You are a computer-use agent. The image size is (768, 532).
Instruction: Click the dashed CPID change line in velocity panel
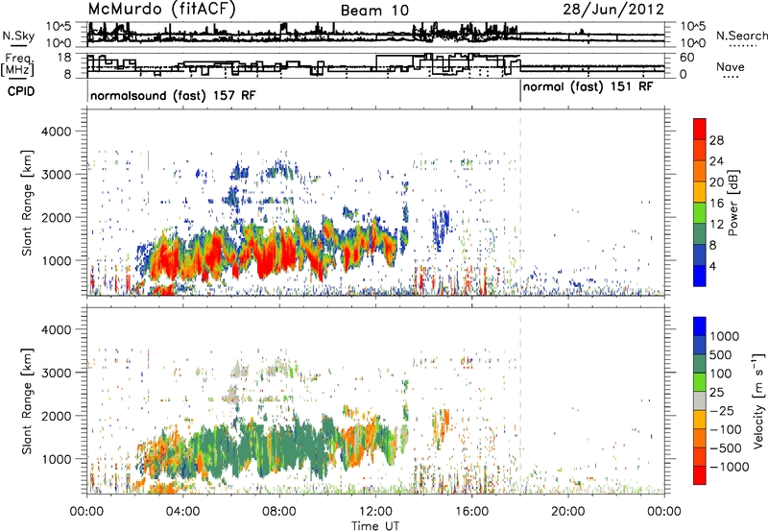pyautogui.click(x=520, y=400)
